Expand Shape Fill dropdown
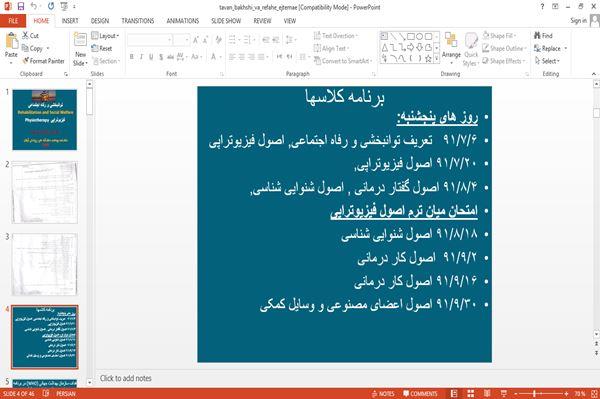 (499, 36)
